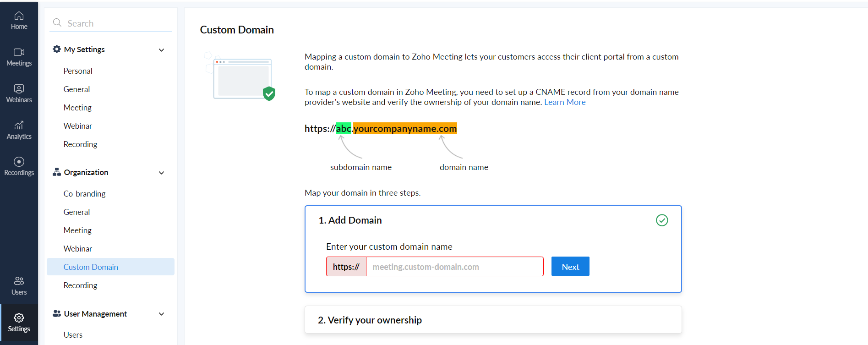Image resolution: width=868 pixels, height=345 pixels.
Task: Open the Meetings section icon
Action: tap(19, 57)
